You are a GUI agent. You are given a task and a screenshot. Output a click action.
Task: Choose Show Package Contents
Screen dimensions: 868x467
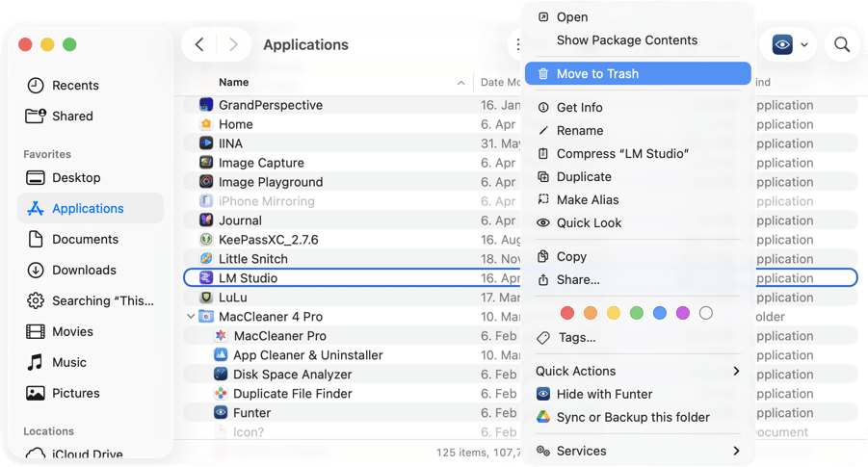click(638, 39)
